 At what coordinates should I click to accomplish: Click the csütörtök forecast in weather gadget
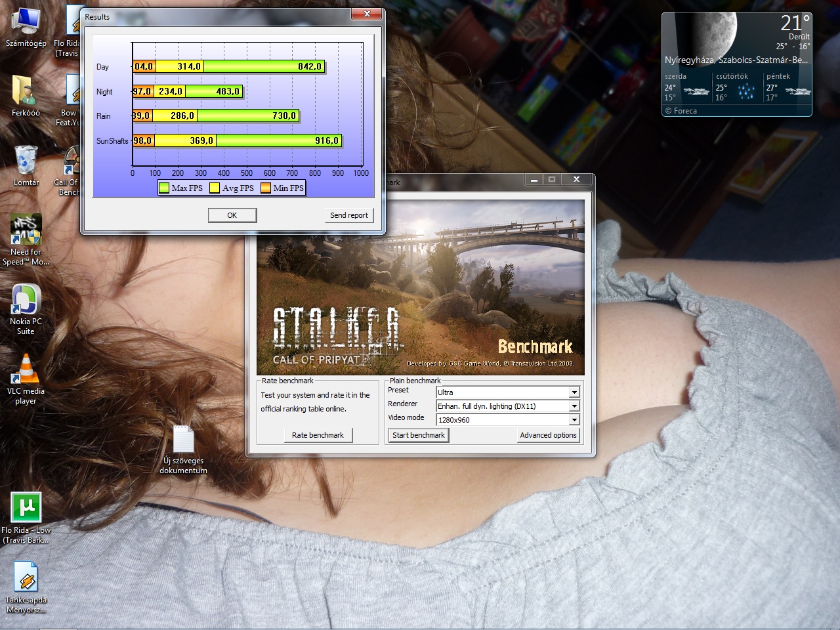pyautogui.click(x=738, y=87)
